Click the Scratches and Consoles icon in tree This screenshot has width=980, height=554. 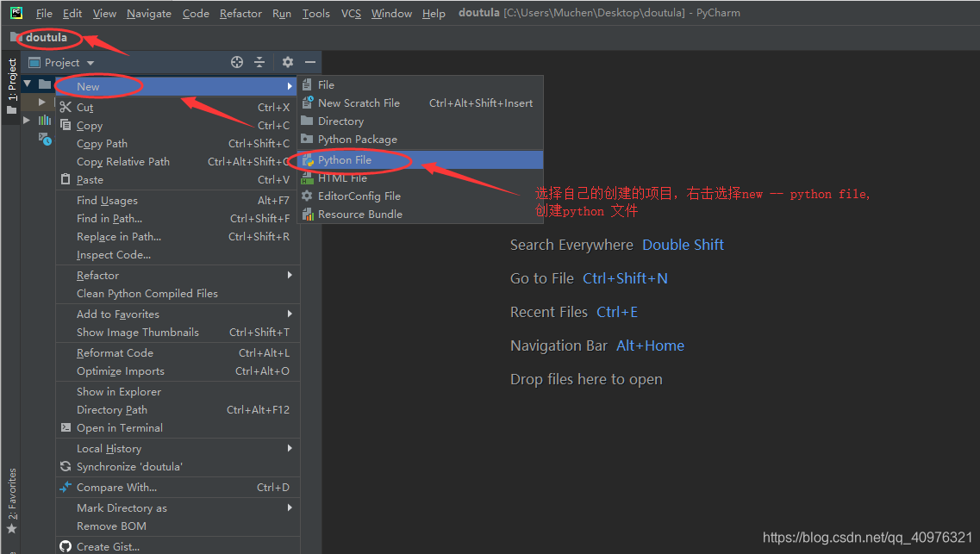click(45, 138)
